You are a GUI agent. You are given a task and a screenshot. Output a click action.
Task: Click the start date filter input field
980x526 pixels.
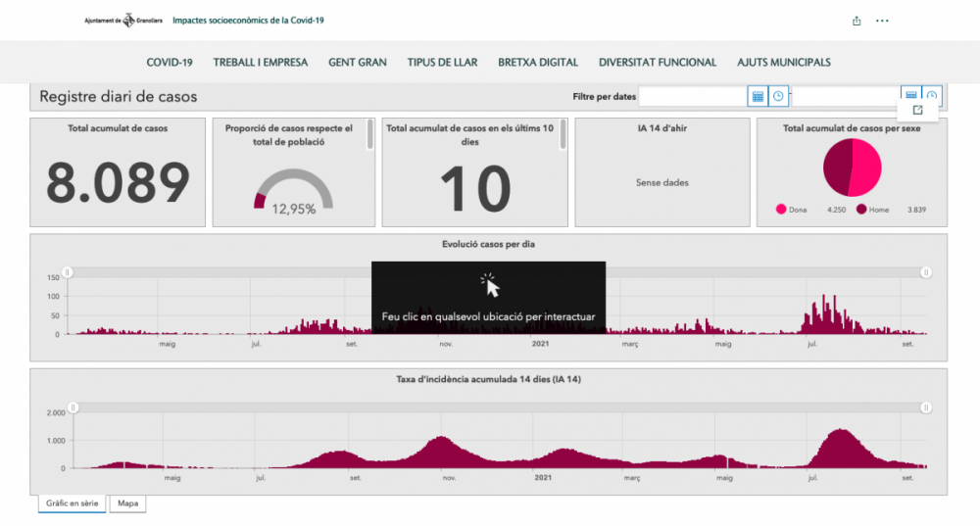coord(692,96)
